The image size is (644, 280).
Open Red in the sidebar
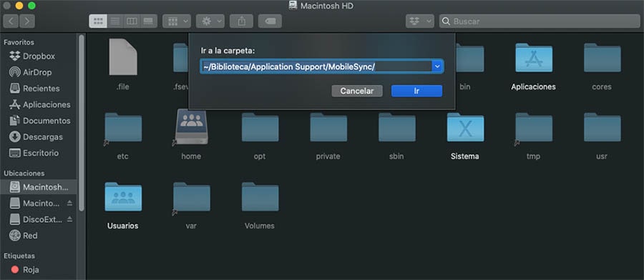(24, 235)
